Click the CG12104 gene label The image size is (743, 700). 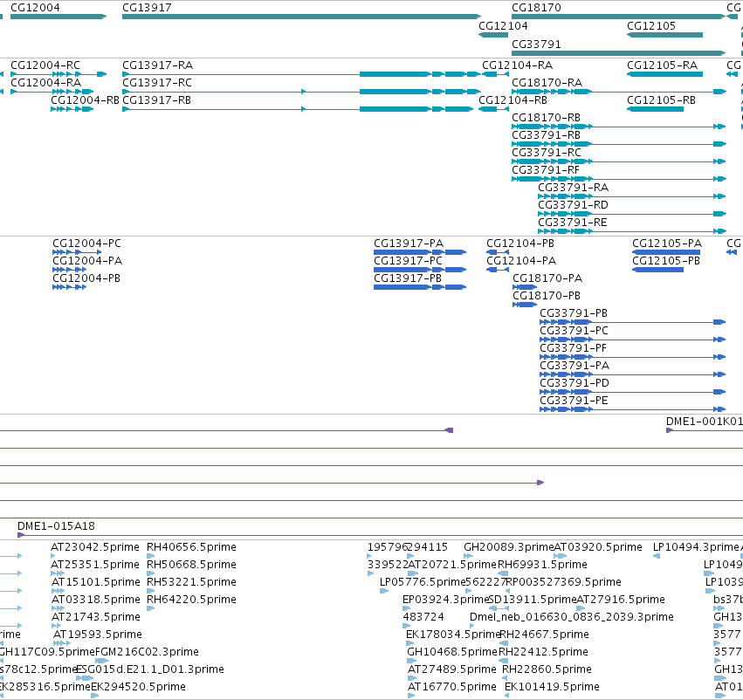pos(503,26)
